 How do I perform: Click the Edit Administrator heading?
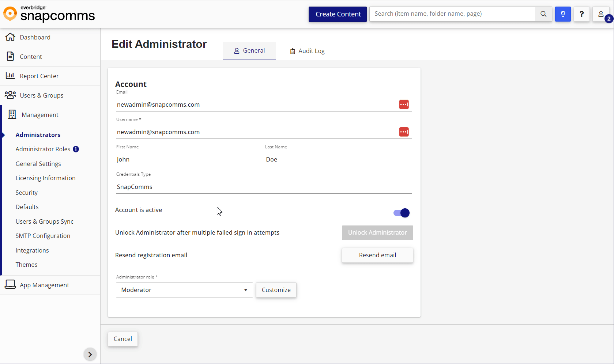(159, 44)
